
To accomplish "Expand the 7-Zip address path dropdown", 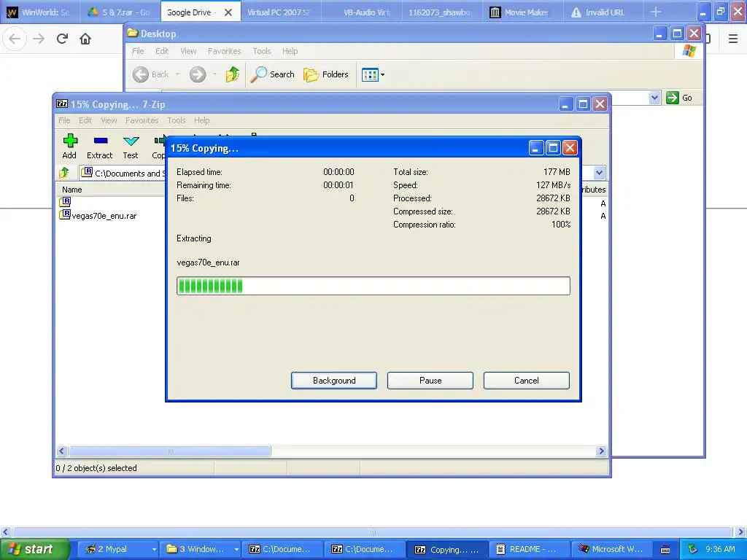I will click(600, 173).
